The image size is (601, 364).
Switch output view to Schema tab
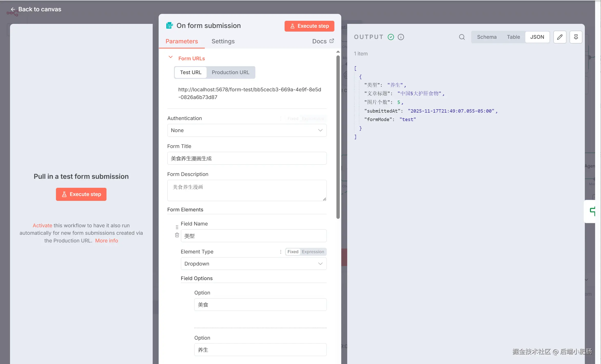coord(487,37)
